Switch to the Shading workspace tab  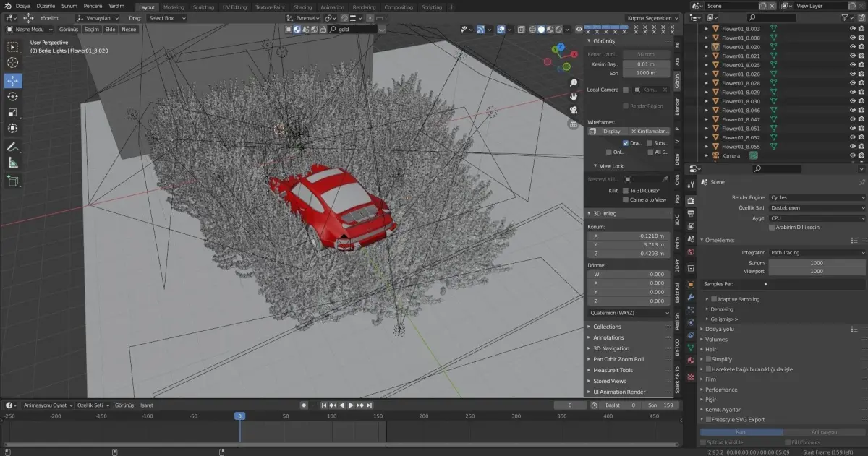click(302, 7)
